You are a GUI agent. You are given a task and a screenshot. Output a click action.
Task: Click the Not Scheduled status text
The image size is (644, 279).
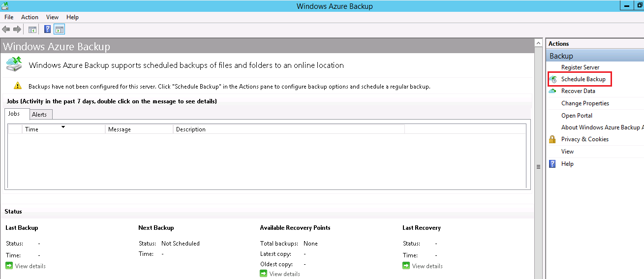(181, 244)
